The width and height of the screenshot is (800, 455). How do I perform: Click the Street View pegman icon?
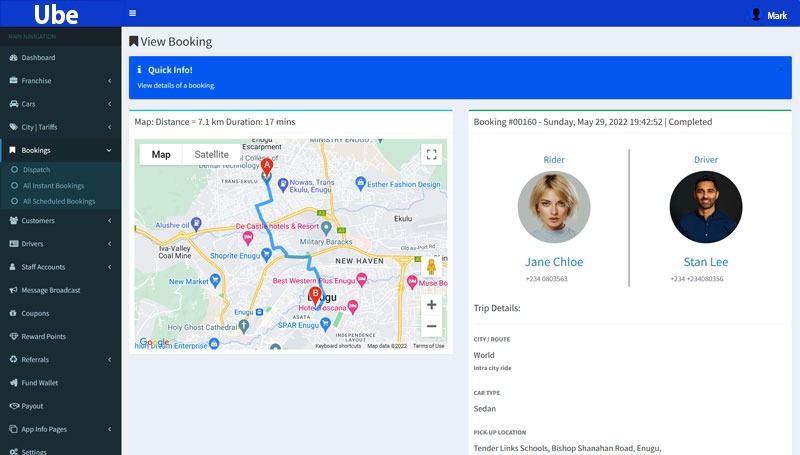431,267
